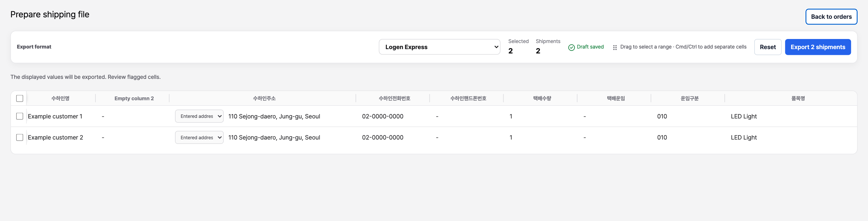This screenshot has height=221, width=868.
Task: Click the Draft saved checkmark icon
Action: tap(571, 47)
